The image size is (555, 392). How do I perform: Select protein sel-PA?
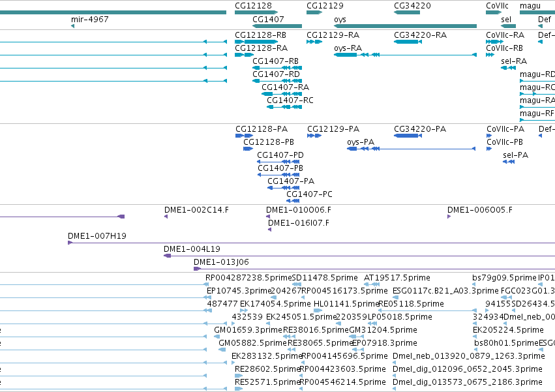point(509,162)
